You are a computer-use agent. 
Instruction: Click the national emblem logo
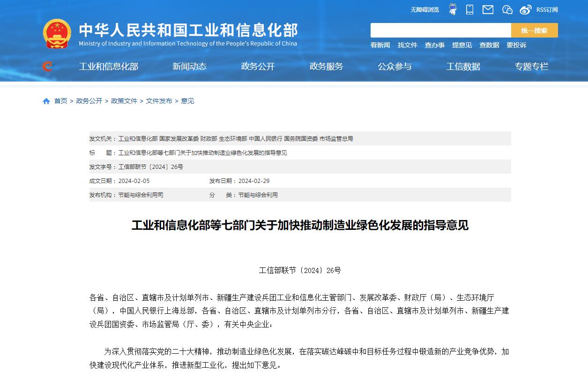pos(57,34)
